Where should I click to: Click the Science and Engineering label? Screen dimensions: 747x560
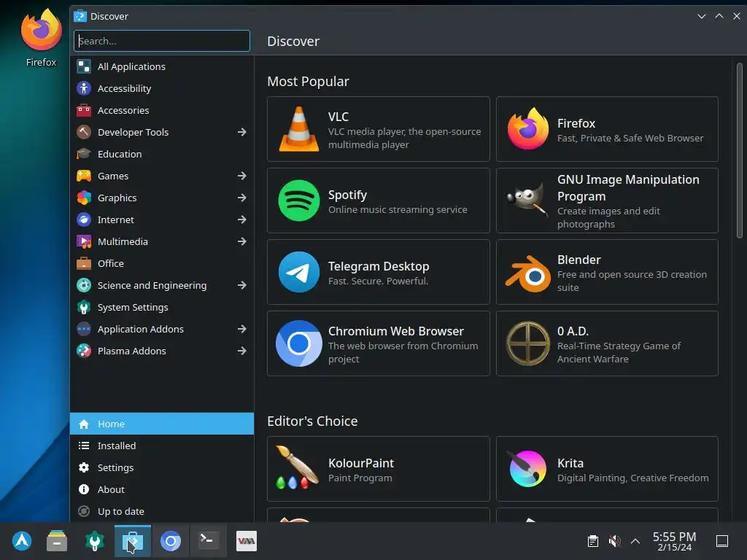[x=152, y=285]
